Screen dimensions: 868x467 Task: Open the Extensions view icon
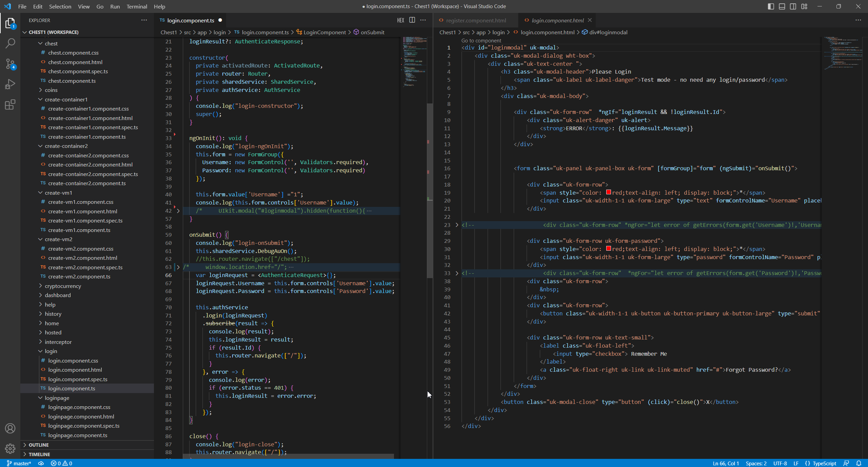click(x=10, y=104)
